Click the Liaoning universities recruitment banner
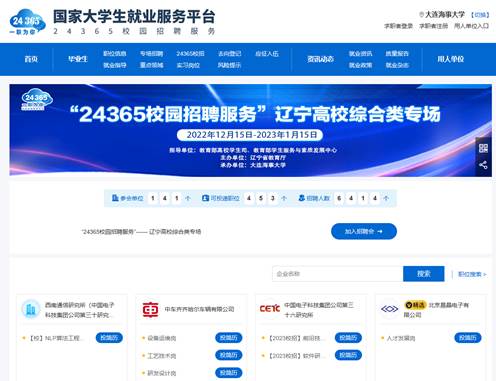The image size is (496, 381). 250,130
